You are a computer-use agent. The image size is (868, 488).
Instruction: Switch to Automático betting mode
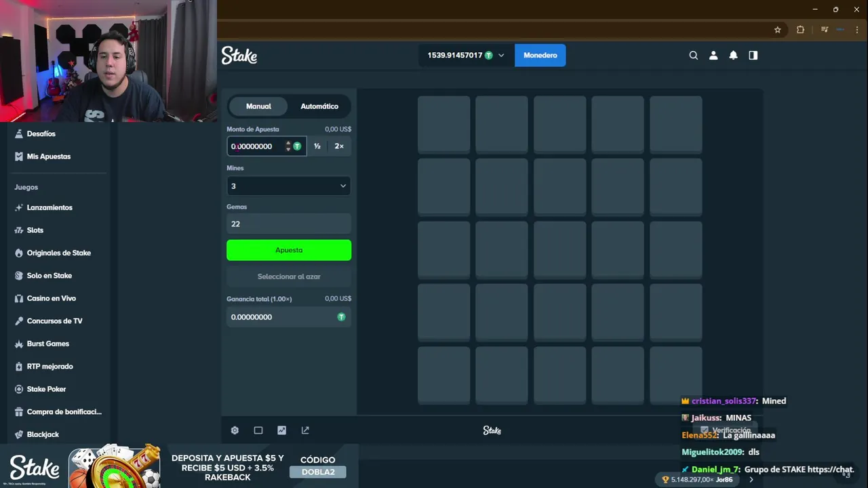319,106
